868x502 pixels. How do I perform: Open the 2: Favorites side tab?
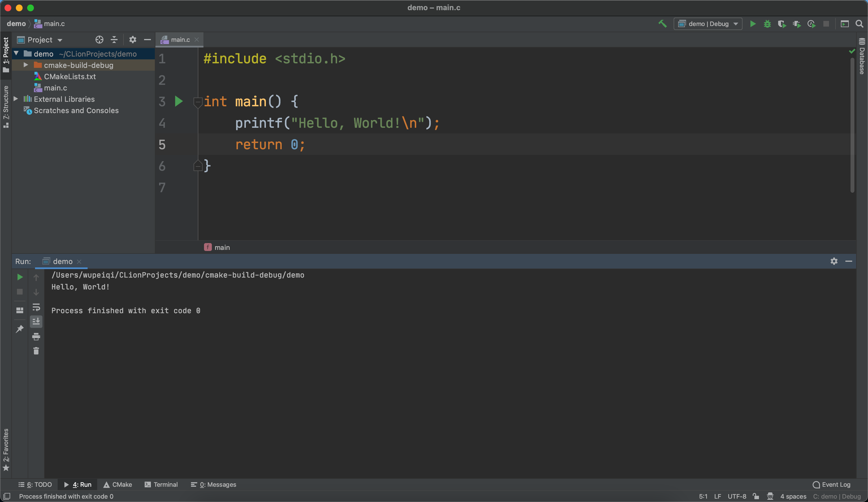coord(6,449)
